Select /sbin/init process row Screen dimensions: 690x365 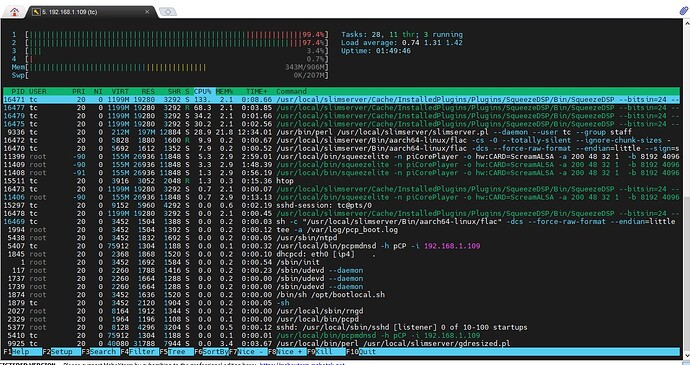(341, 262)
